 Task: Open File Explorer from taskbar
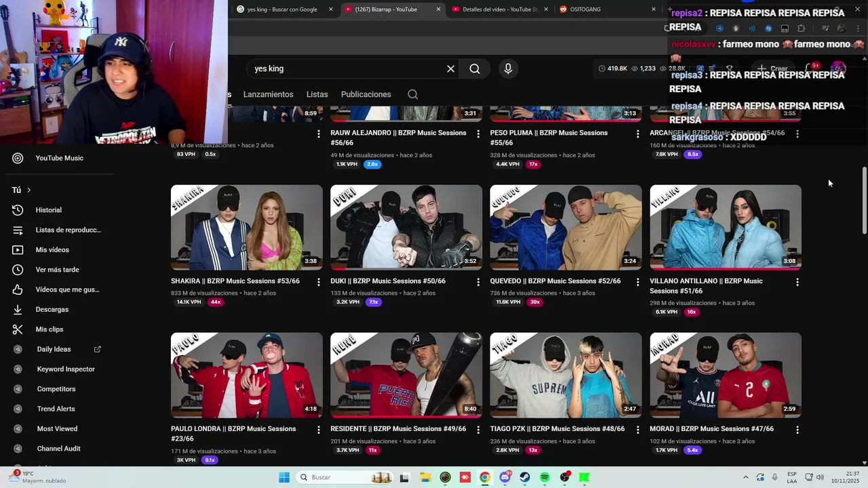point(425,477)
